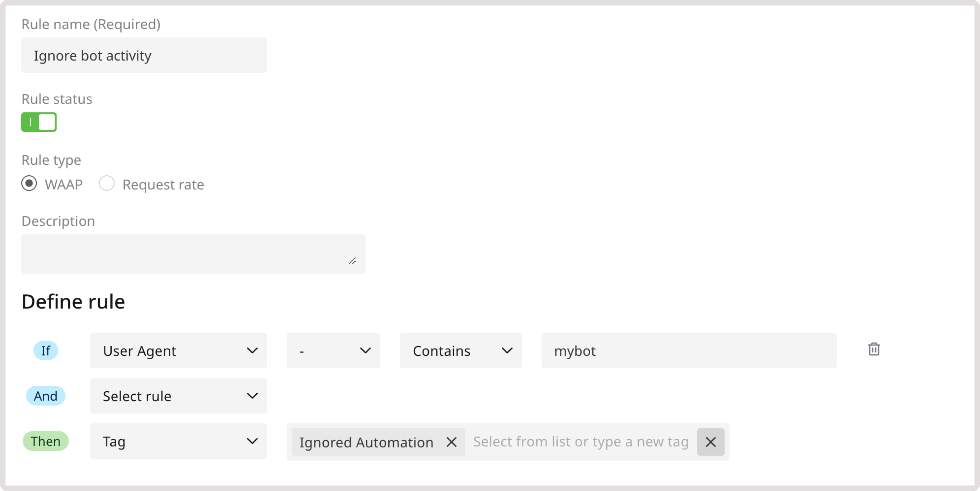The width and height of the screenshot is (980, 491).
Task: Select the WAAP rule type
Action: coord(29,184)
